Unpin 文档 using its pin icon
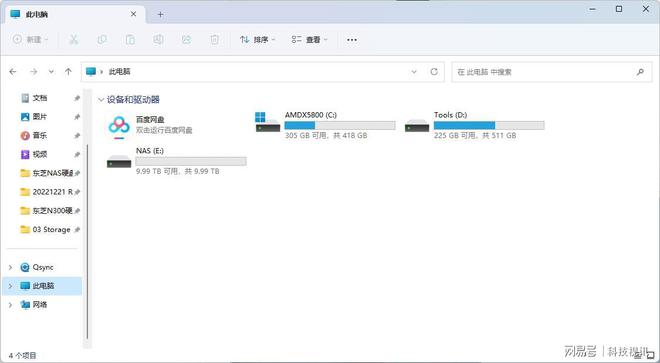Screen dimensions: 660x363 coord(77,98)
